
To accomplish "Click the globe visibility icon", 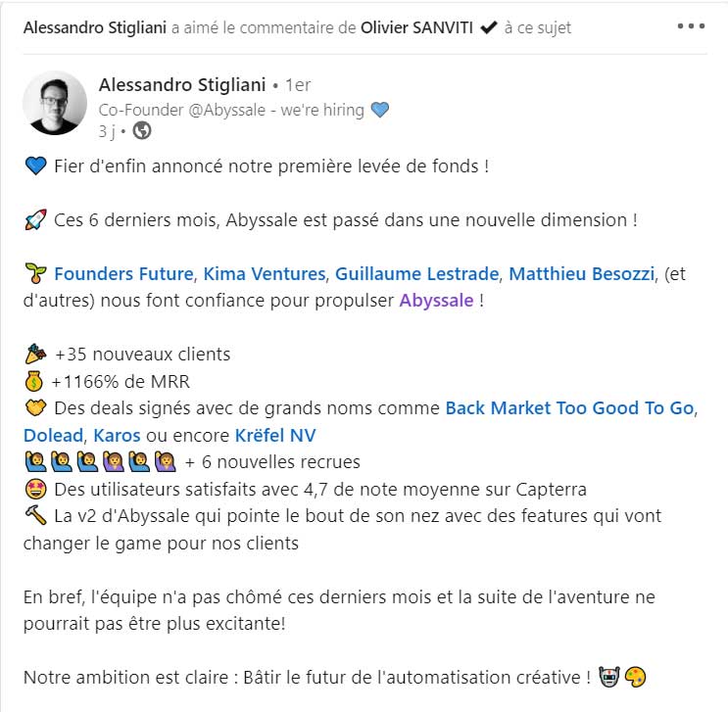I will click(x=142, y=131).
